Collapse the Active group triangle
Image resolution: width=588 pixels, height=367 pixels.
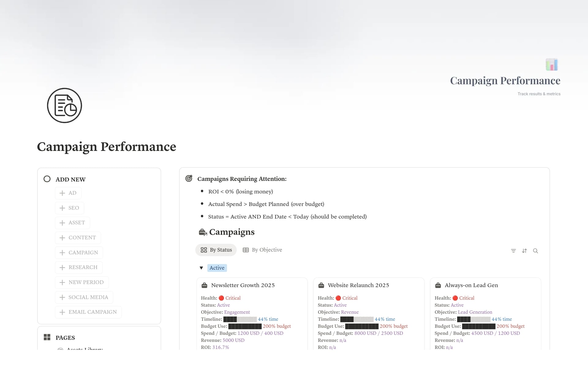click(x=201, y=268)
